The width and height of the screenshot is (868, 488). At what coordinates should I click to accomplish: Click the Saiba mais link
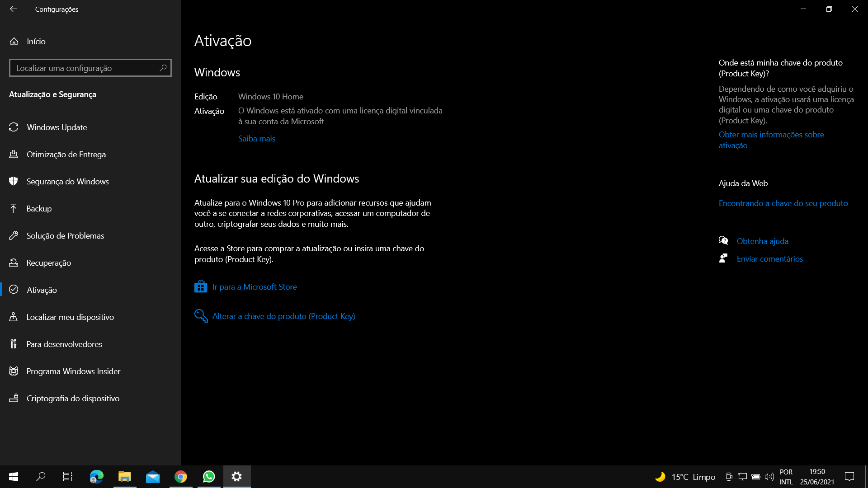tap(256, 138)
